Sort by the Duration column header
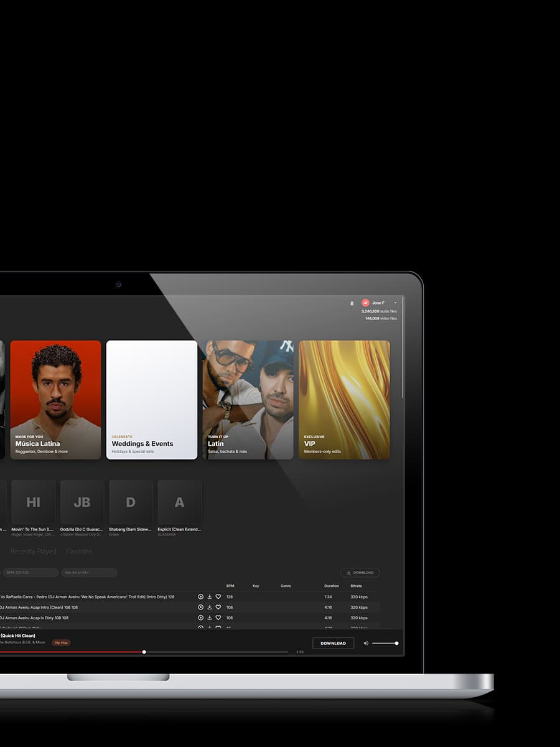 point(332,586)
